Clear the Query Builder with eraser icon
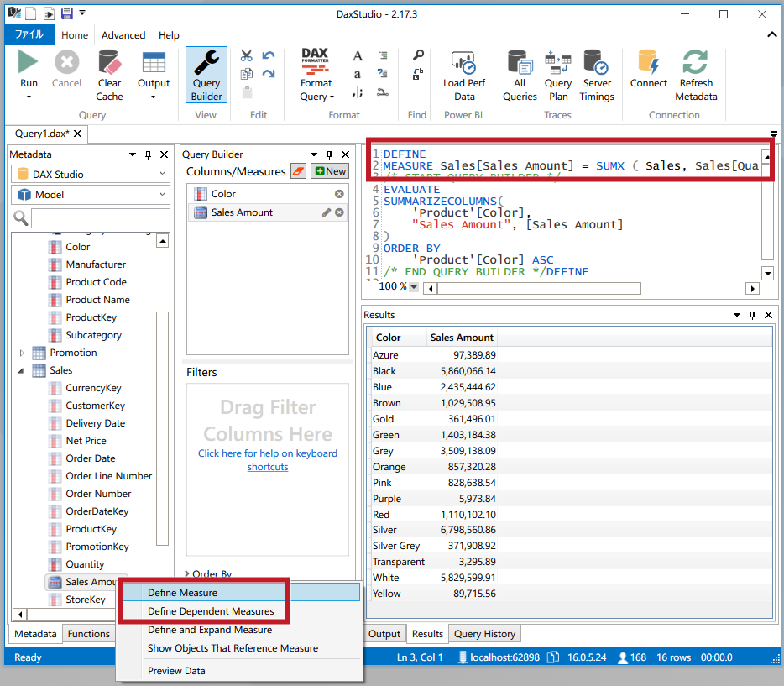 pyautogui.click(x=299, y=171)
